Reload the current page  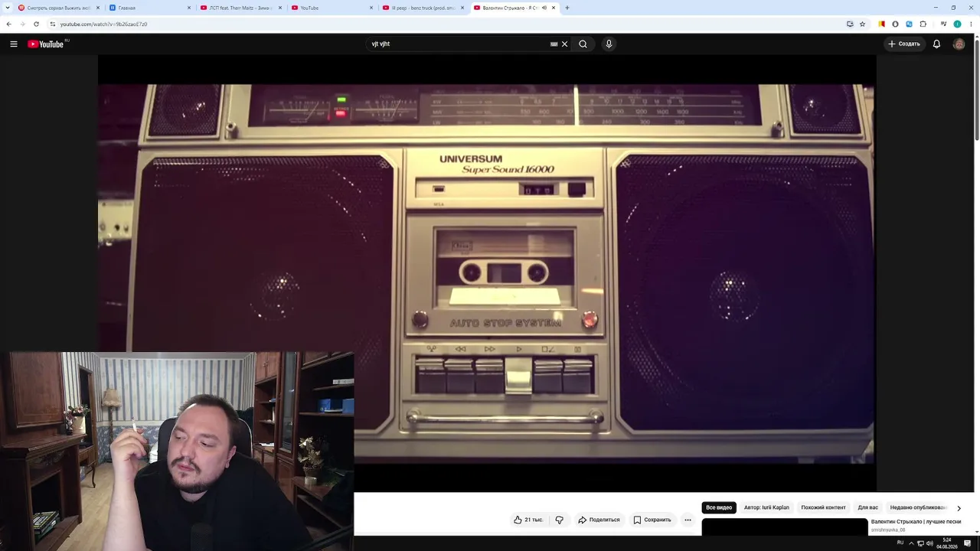tap(36, 24)
